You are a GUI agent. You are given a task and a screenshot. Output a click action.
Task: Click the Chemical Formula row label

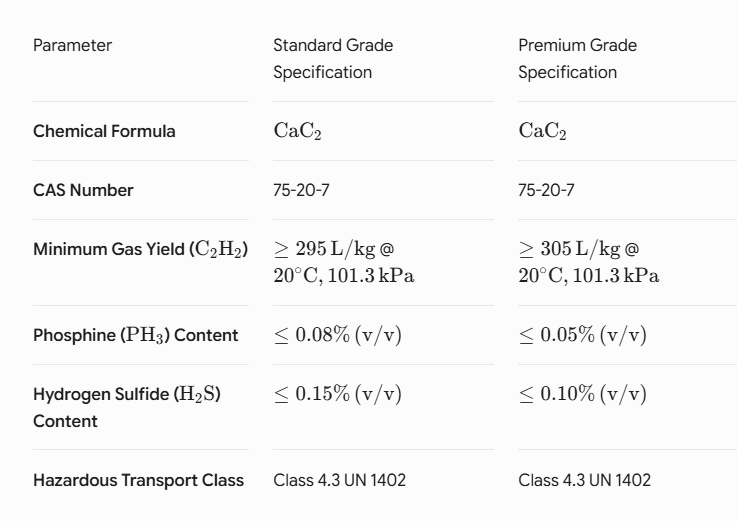click(x=104, y=131)
